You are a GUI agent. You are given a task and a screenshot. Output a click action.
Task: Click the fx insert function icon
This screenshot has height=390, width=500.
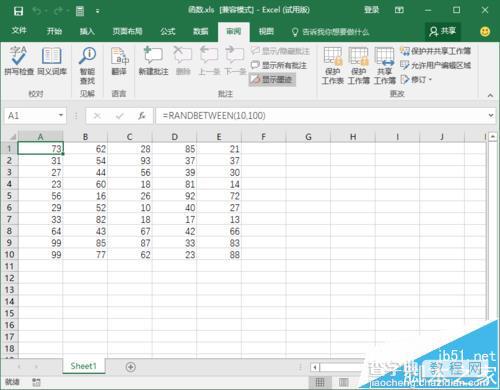click(142, 116)
